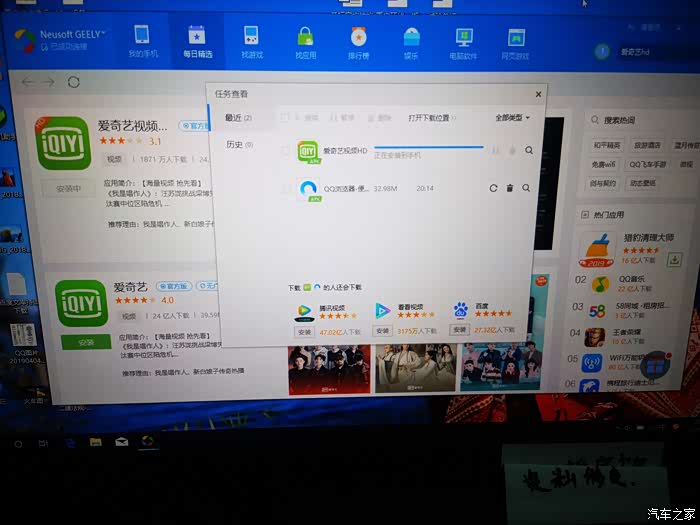Screen dimensions: 700x525
Task: Click the page refresh icon
Action: [x=74, y=82]
